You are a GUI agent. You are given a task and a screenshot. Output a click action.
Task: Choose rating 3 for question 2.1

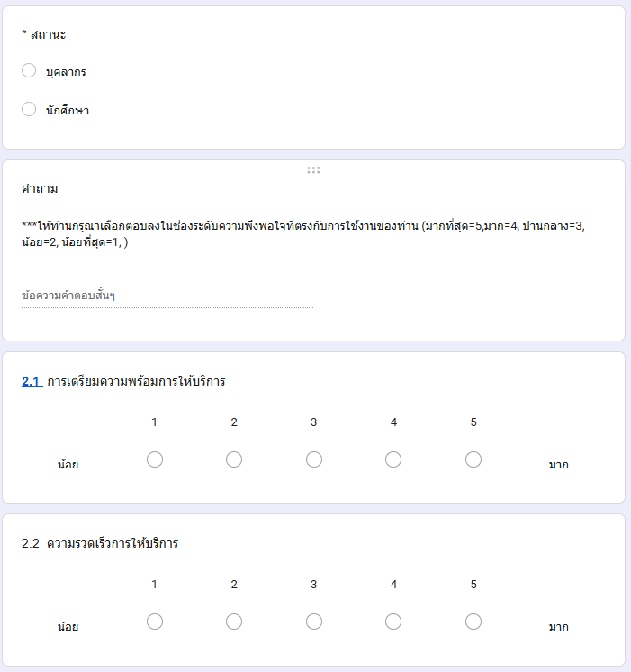[x=314, y=459]
